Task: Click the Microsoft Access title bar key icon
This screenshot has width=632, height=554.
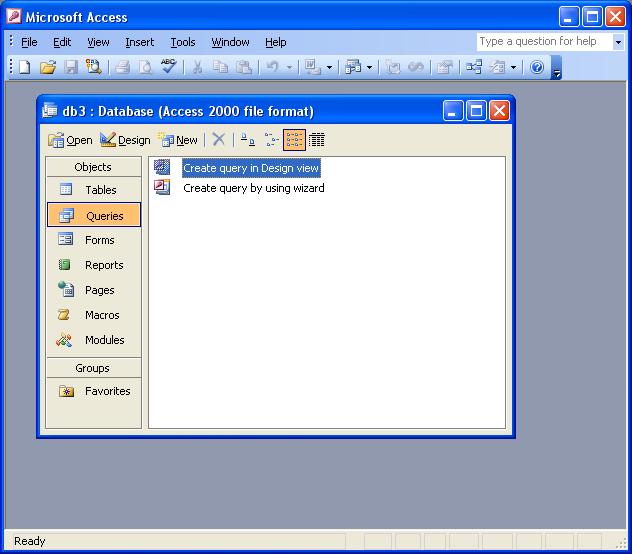Action: pyautogui.click(x=14, y=17)
